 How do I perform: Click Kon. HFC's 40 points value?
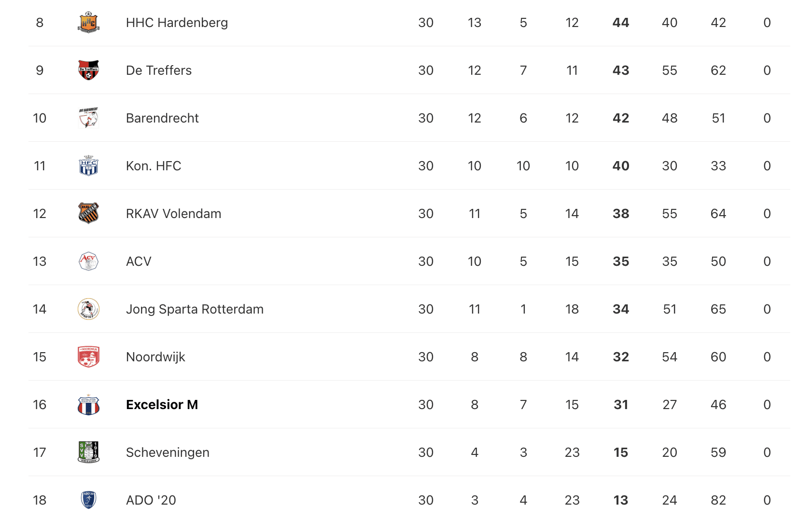point(621,166)
